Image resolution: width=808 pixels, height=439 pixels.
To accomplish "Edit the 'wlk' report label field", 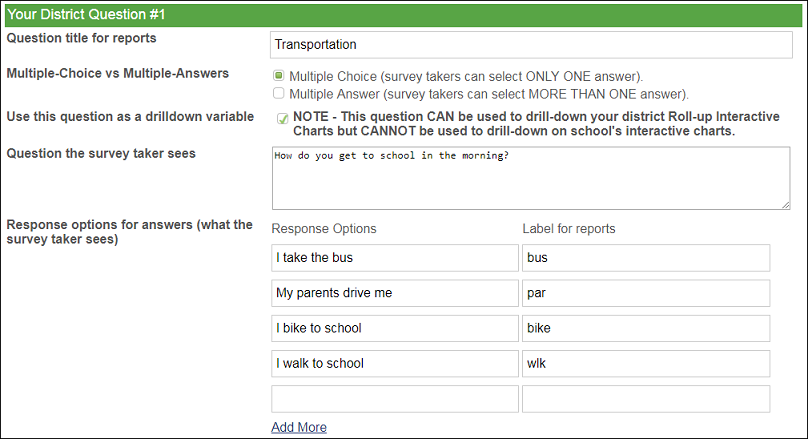I will pos(646,363).
